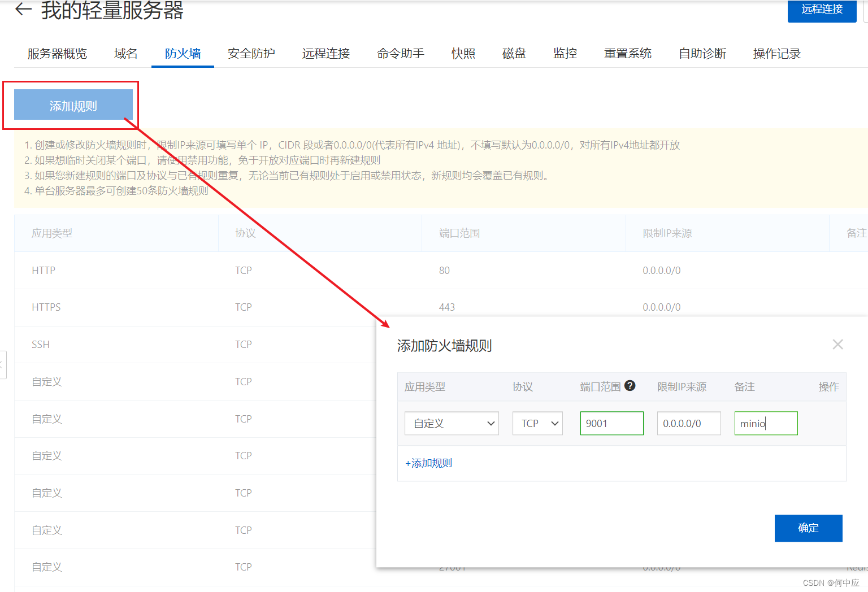Select the SSH rule row

[195, 345]
